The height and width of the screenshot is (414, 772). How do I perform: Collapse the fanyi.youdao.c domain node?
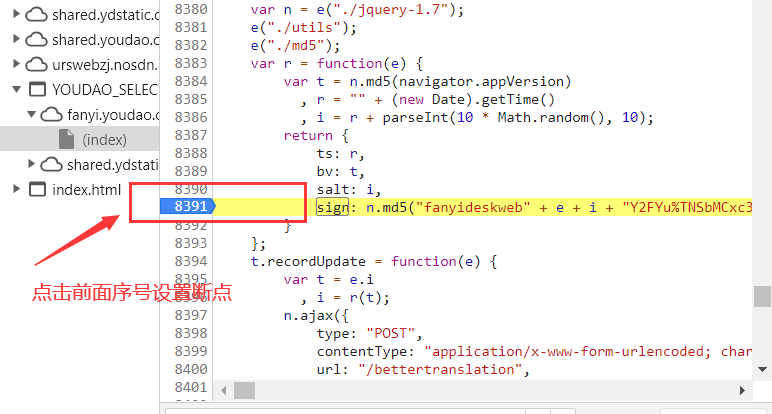[x=32, y=115]
